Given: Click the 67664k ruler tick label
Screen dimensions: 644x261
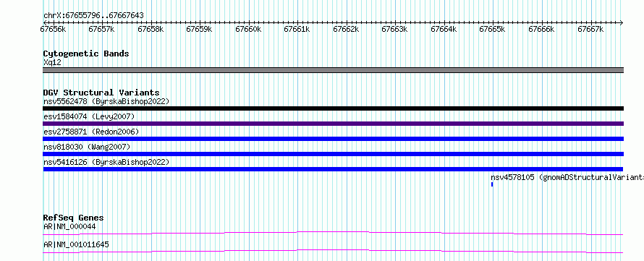Looking at the screenshot, I should coord(444,29).
